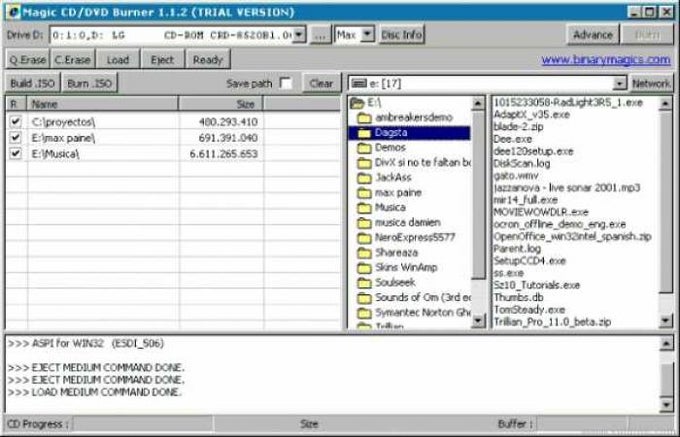
Task: Click the Q.Erase button
Action: [28, 60]
